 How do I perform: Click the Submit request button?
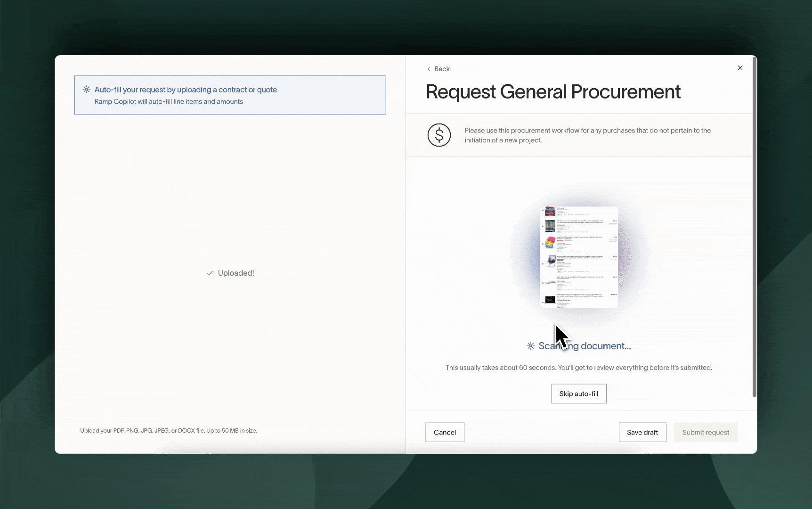[706, 432]
